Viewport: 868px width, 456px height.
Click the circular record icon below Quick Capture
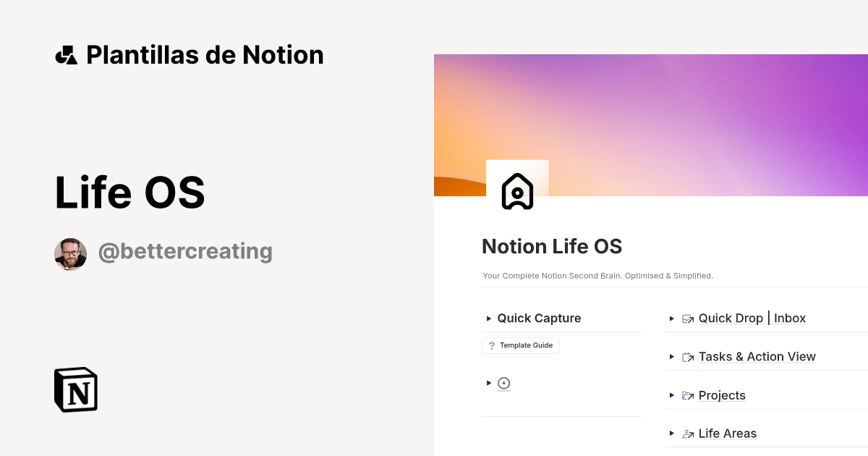point(503,383)
